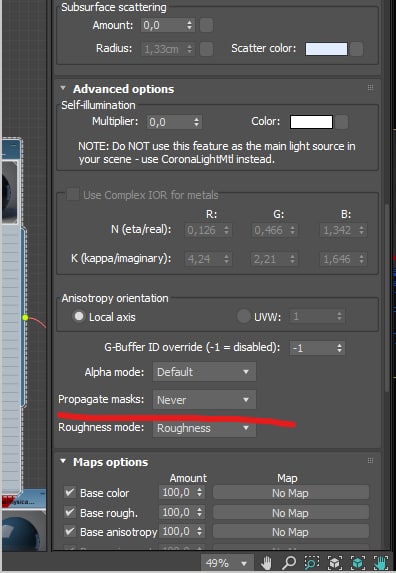Screen dimensions: 396x573
Task: Click the SSS Radius 1,33cm field
Action: [164, 49]
